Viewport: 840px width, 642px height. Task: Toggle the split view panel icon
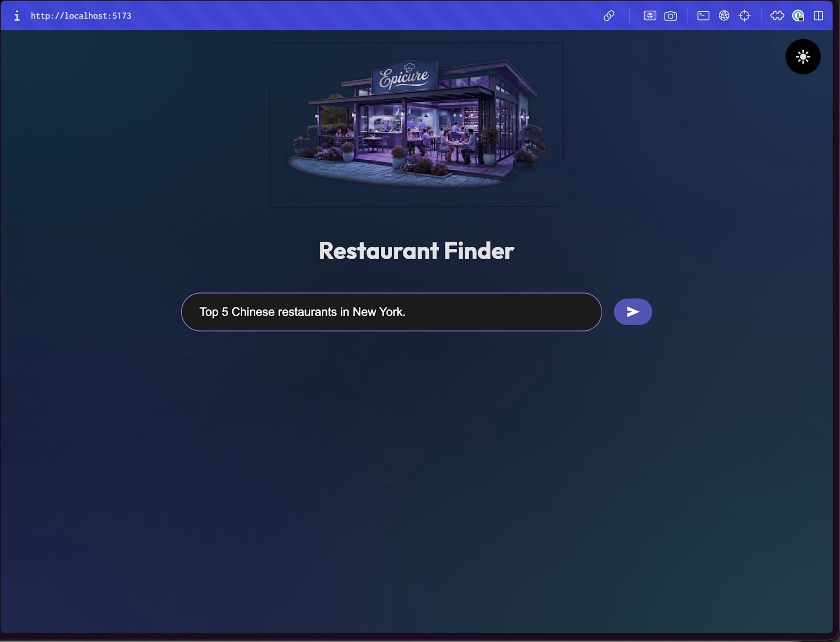(818, 16)
